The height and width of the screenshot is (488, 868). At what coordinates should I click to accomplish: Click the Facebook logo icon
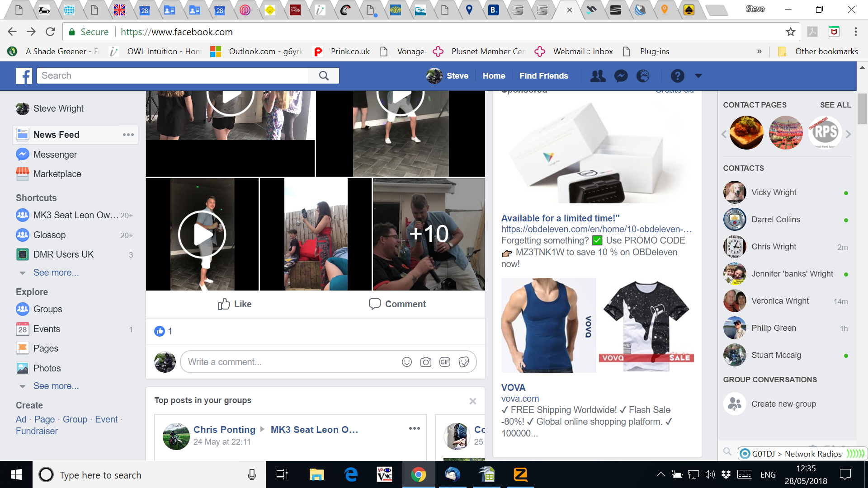(x=24, y=75)
